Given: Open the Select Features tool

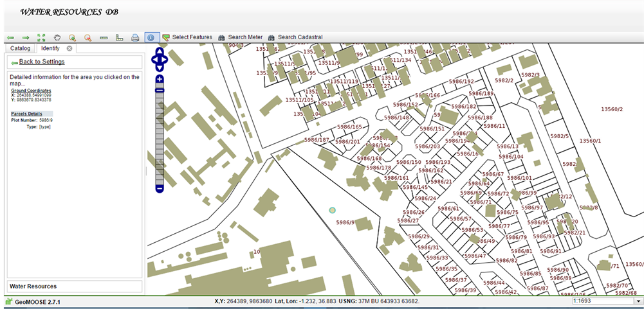Looking at the screenshot, I should [x=187, y=37].
